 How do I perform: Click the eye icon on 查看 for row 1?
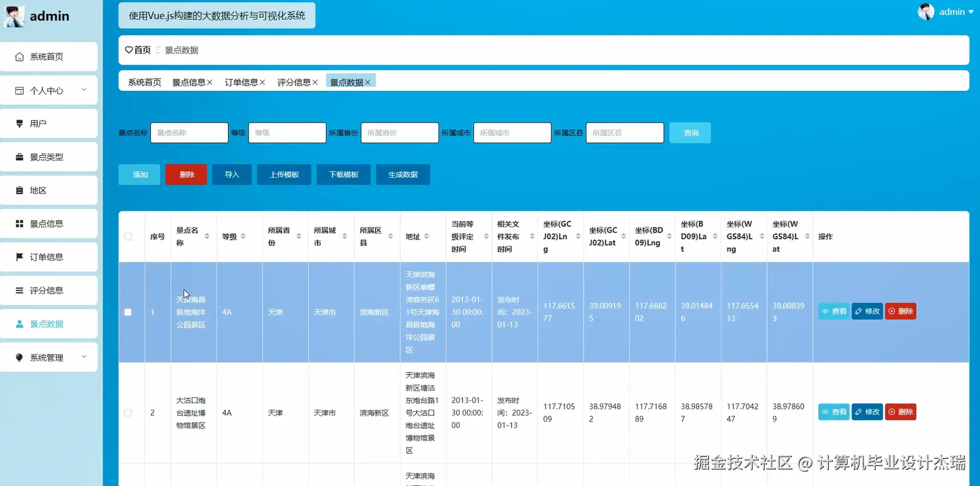coord(825,310)
